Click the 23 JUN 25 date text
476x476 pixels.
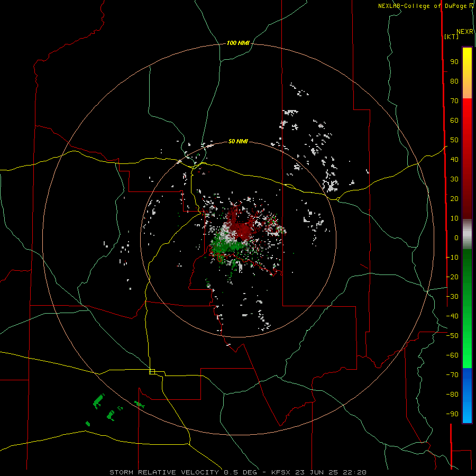click(317, 472)
